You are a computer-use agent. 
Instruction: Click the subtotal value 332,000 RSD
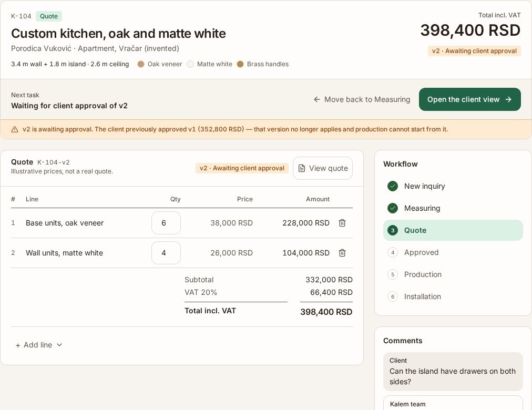click(x=329, y=280)
